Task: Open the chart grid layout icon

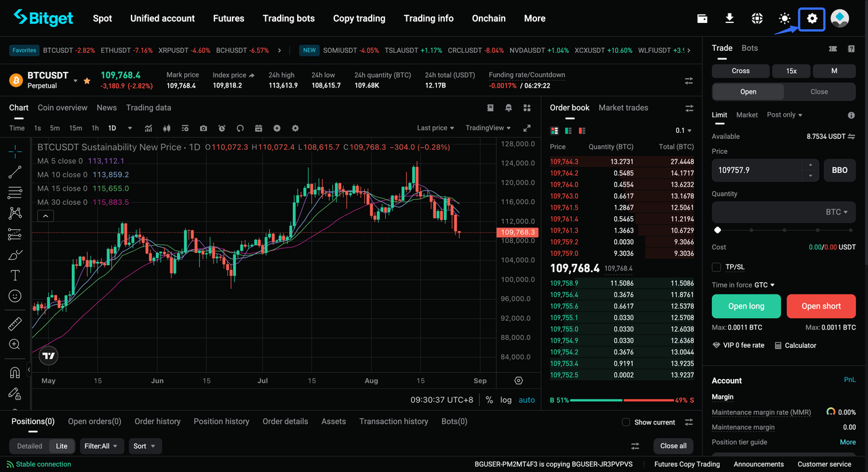Action: click(x=527, y=108)
